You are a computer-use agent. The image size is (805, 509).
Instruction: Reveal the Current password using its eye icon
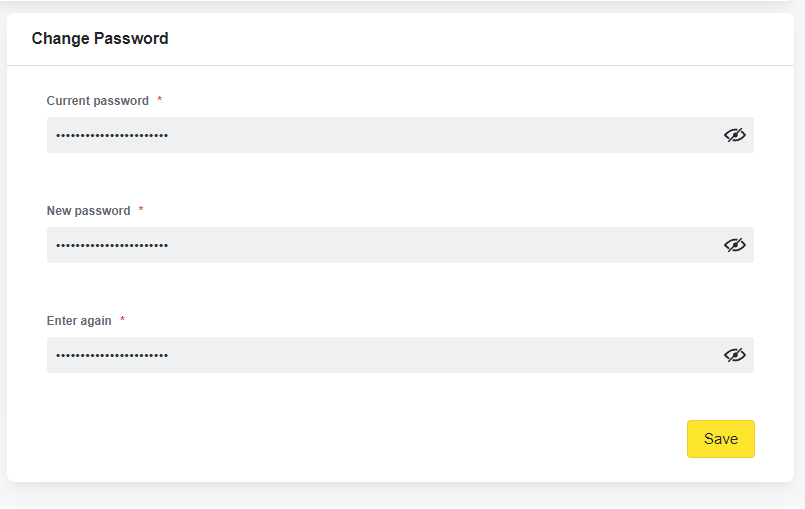point(735,135)
